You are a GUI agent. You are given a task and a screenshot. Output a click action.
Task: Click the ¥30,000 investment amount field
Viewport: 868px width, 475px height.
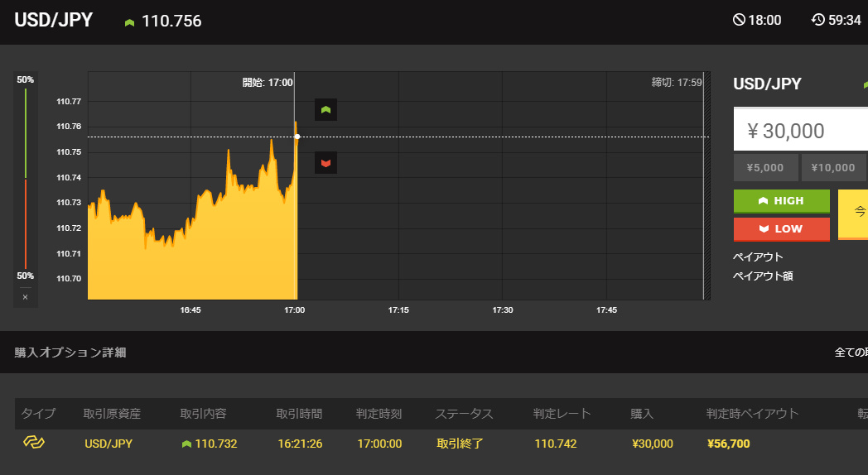click(x=801, y=131)
